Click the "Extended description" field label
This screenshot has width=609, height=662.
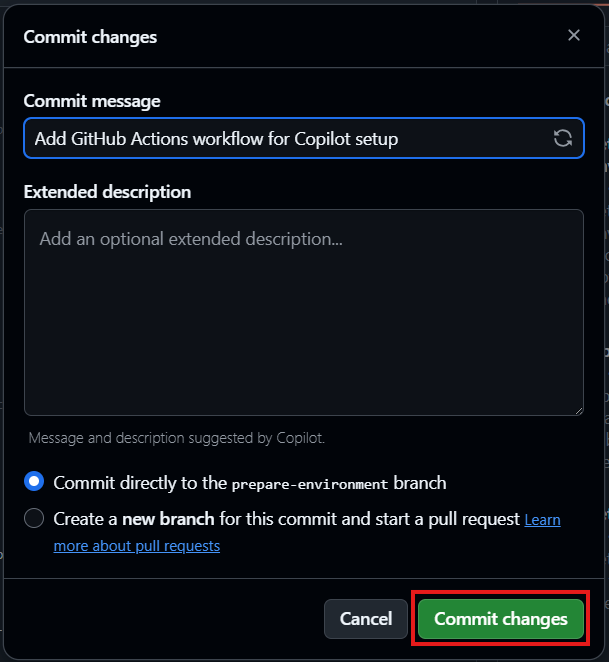(107, 191)
